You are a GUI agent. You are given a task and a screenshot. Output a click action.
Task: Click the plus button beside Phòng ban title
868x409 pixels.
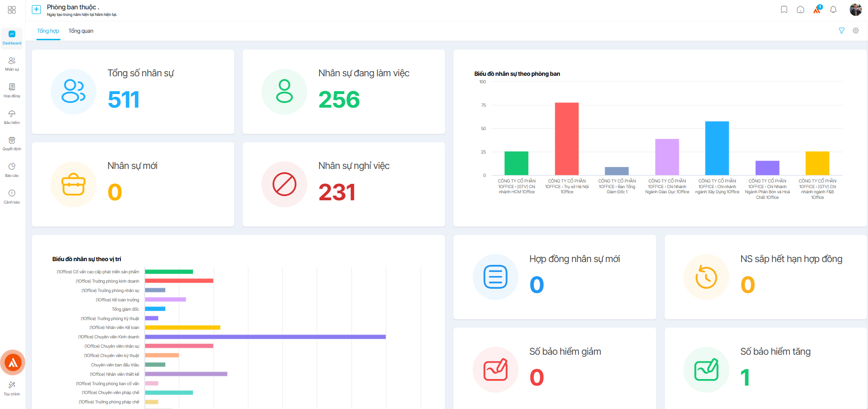coord(36,9)
